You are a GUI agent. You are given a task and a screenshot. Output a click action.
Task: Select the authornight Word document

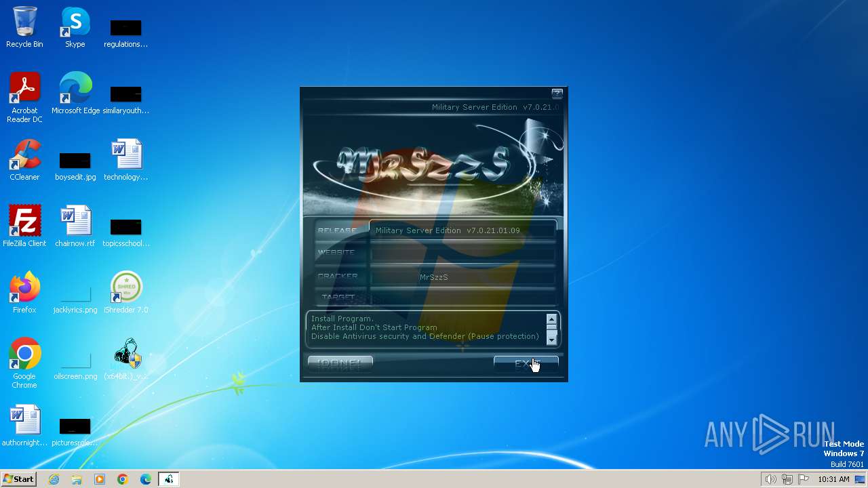point(24,426)
